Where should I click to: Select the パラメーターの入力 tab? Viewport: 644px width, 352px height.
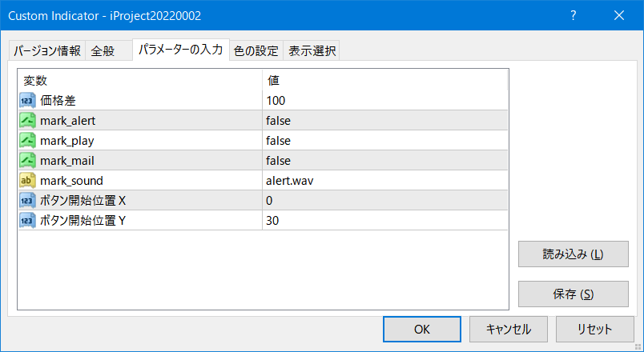[x=181, y=50]
